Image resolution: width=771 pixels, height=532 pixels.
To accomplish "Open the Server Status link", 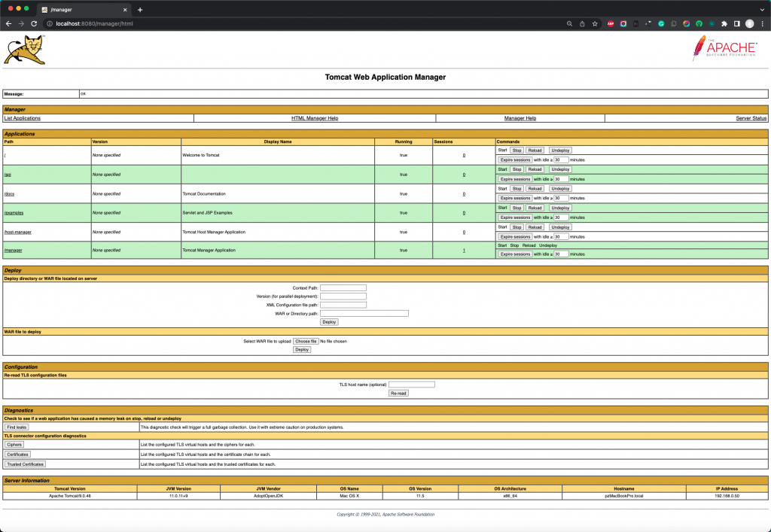I will pyautogui.click(x=751, y=118).
